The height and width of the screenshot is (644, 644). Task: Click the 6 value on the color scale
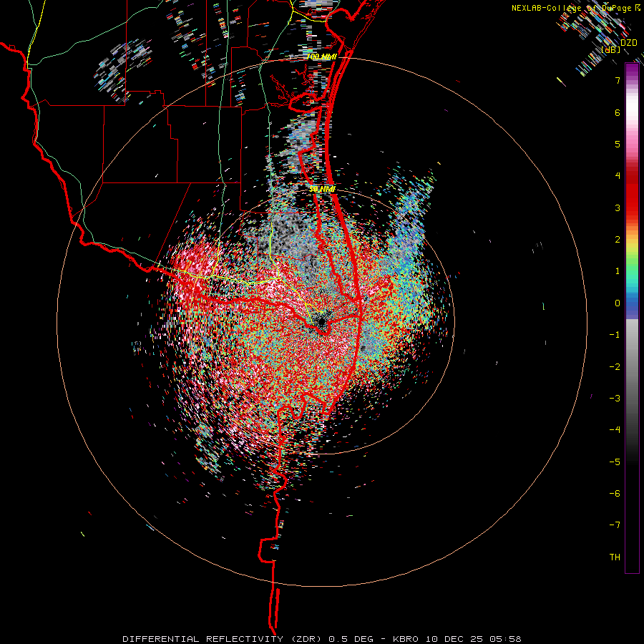pos(618,112)
